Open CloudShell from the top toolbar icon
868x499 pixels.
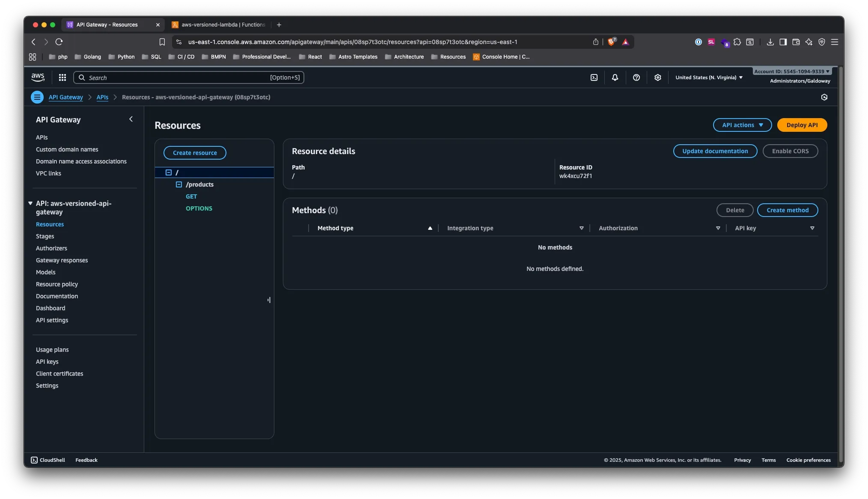coord(594,77)
